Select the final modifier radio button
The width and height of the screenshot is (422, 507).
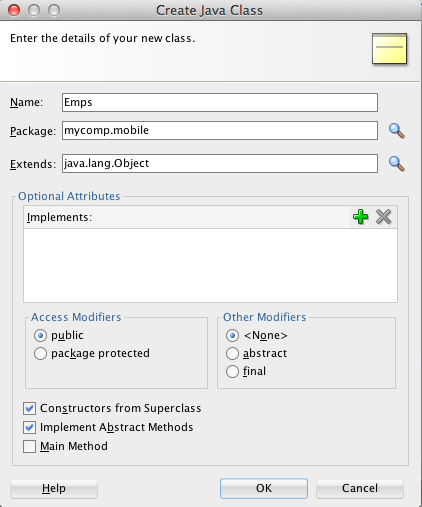coord(232,371)
